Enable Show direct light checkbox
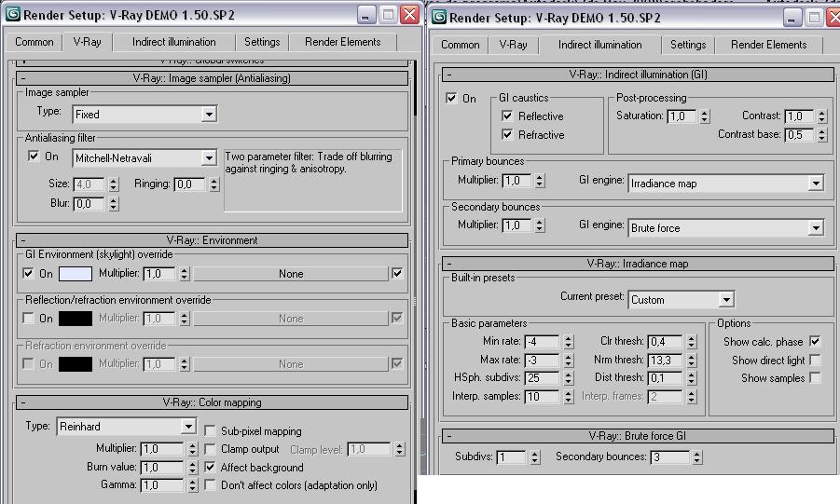The width and height of the screenshot is (840, 504). 815,360
